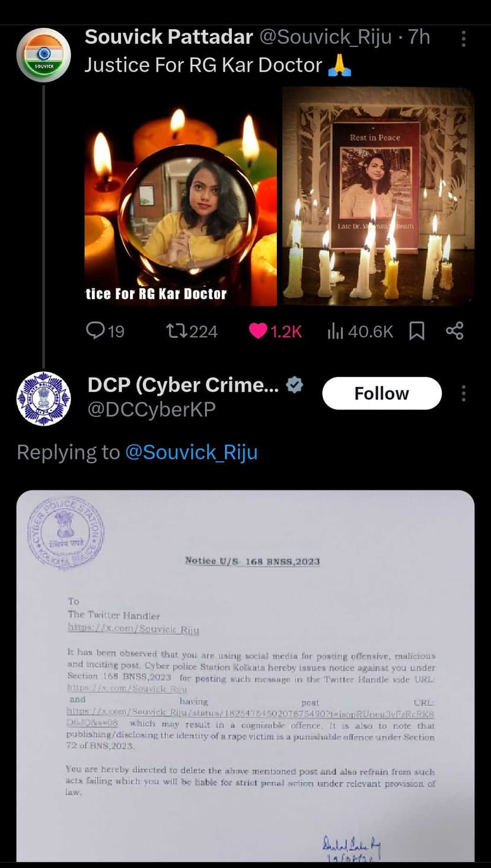View post analytics showing 40.6K views
The width and height of the screenshot is (491, 868).
tap(360, 331)
